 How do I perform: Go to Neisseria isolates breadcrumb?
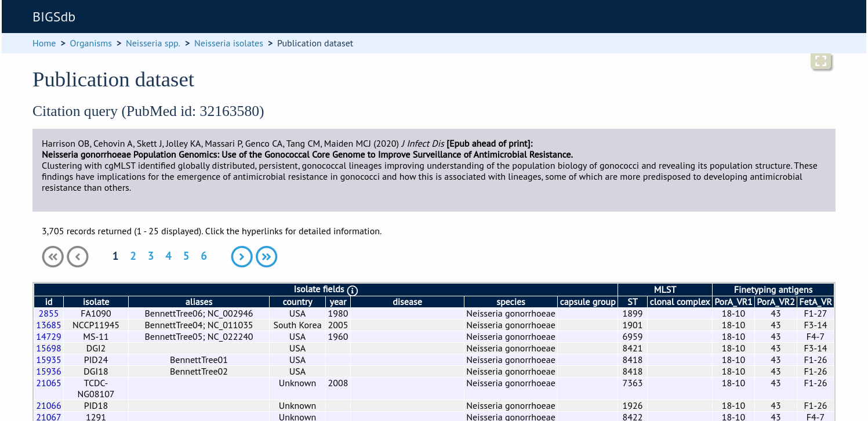pyautogui.click(x=228, y=43)
